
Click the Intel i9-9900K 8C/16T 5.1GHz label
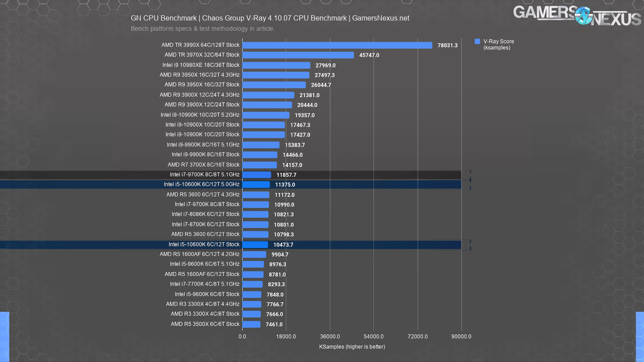[203, 144]
